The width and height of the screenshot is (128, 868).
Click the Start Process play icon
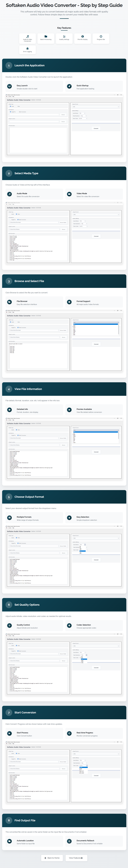pyautogui.click(x=9, y=733)
